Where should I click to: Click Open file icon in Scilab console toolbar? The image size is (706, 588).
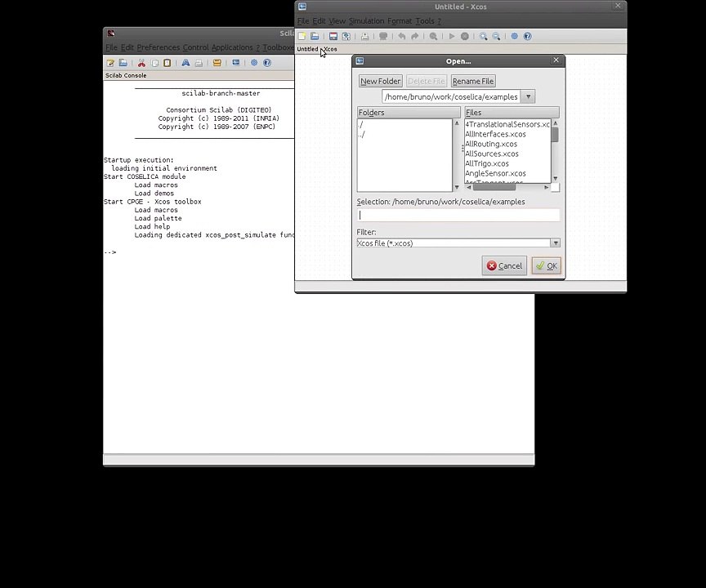point(123,63)
